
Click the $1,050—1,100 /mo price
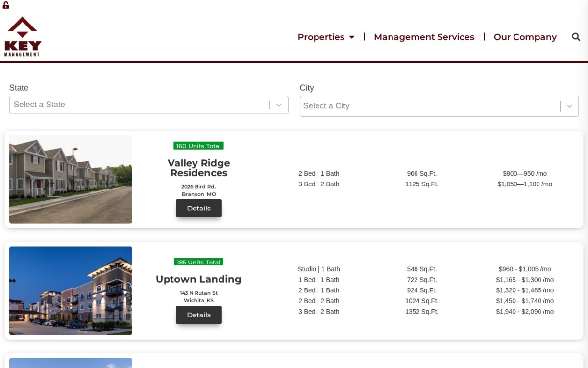pyautogui.click(x=525, y=184)
